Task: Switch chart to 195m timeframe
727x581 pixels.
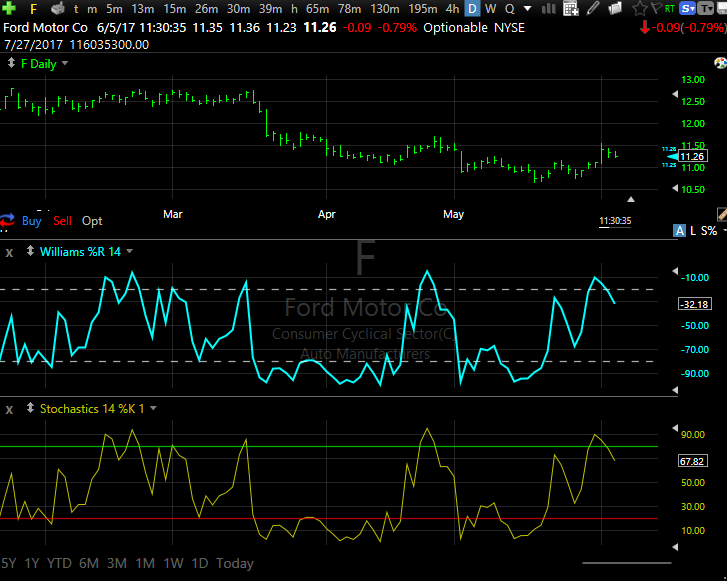Action: [422, 9]
